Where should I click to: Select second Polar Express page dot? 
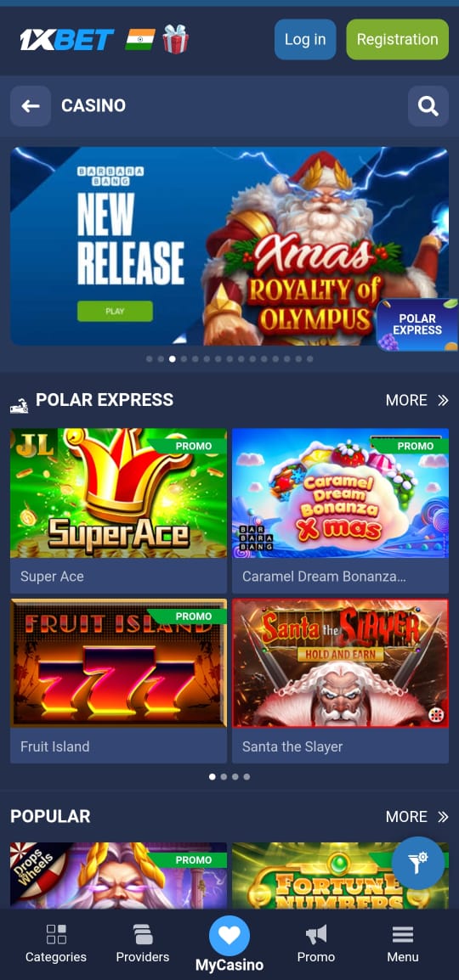coord(224,777)
